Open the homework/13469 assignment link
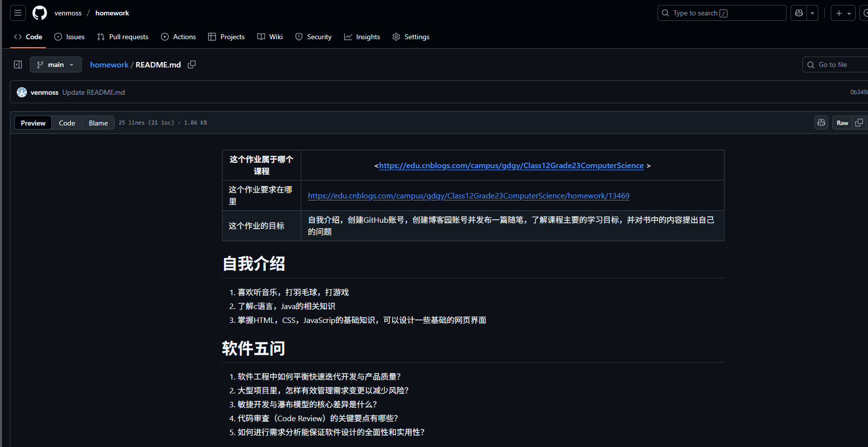The width and height of the screenshot is (868, 447). tap(469, 196)
